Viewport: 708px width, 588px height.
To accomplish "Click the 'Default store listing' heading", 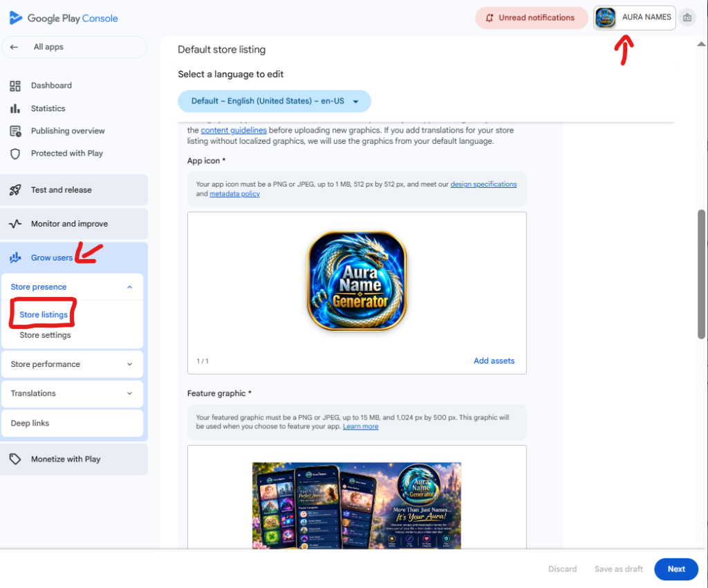I will [222, 50].
